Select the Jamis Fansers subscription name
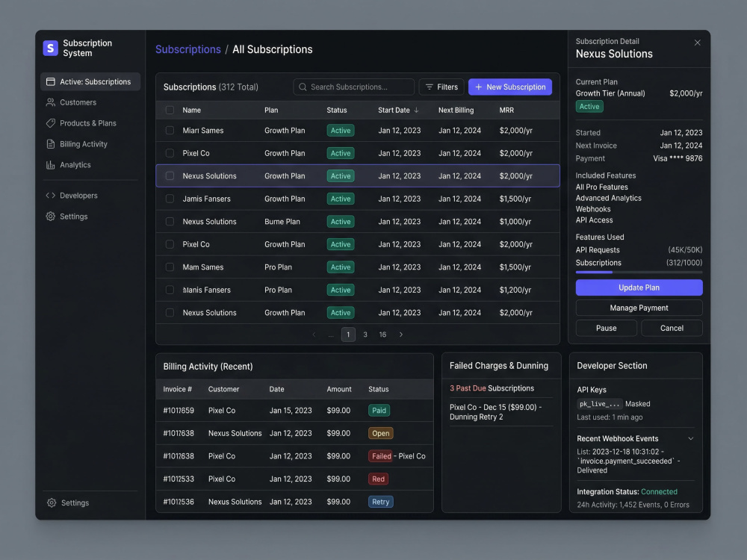The height and width of the screenshot is (560, 747). pos(206,199)
